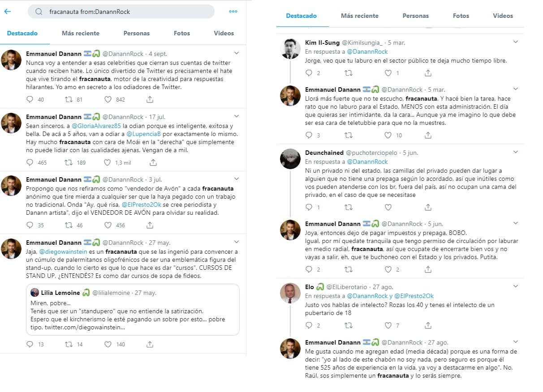Screen dimensions: 543x392
Task: Go back using the left arrow icon
Action: (7, 12)
